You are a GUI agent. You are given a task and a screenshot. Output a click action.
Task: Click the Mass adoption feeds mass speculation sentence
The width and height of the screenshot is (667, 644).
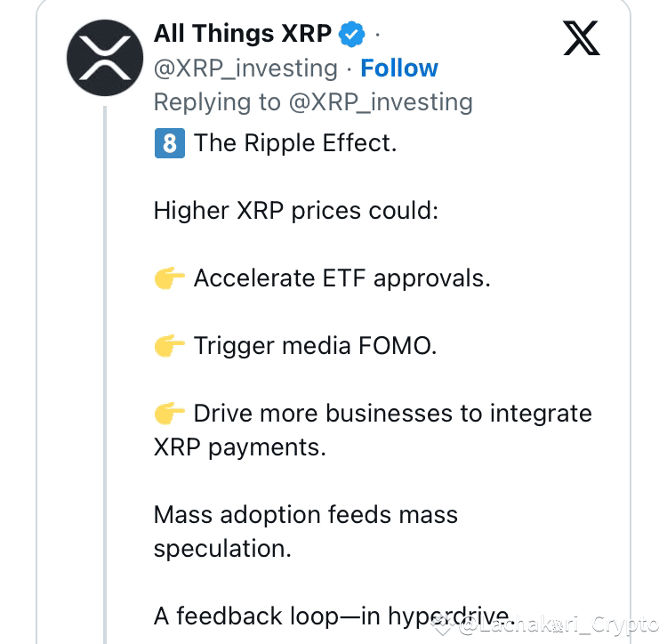pyautogui.click(x=305, y=532)
